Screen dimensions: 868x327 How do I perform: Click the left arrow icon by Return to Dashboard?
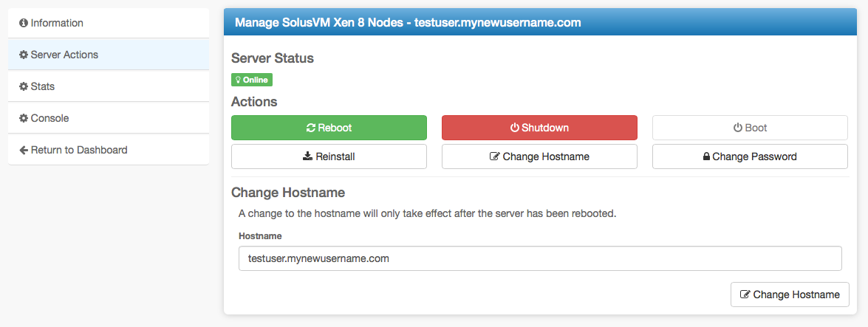coord(24,151)
